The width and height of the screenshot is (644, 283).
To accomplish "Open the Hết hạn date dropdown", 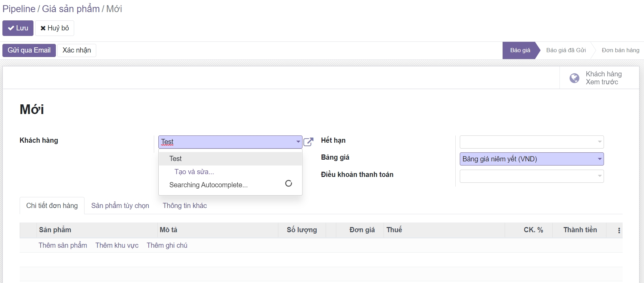I will (600, 142).
